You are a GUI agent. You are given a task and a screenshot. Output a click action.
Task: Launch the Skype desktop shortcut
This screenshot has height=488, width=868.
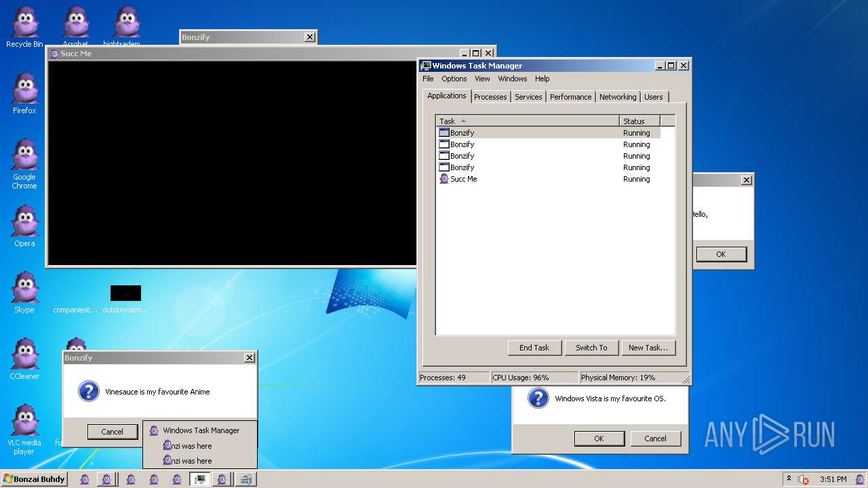pos(24,293)
